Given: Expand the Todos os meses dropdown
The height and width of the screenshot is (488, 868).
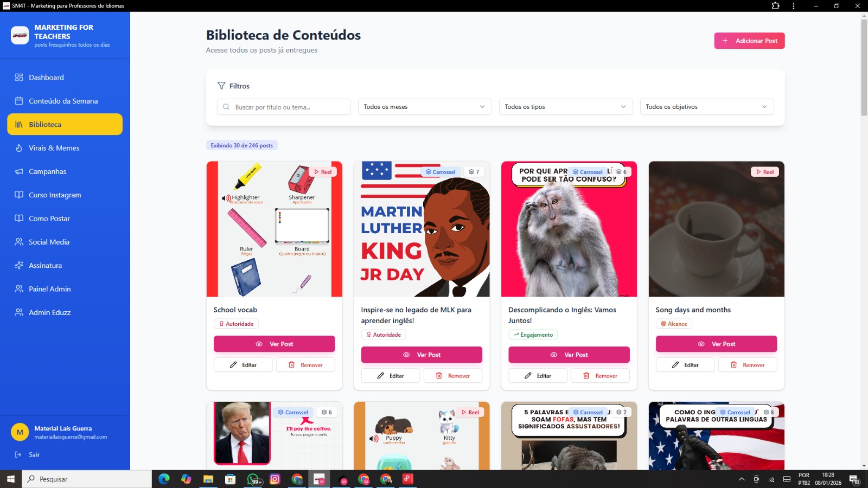Looking at the screenshot, I should tap(425, 107).
